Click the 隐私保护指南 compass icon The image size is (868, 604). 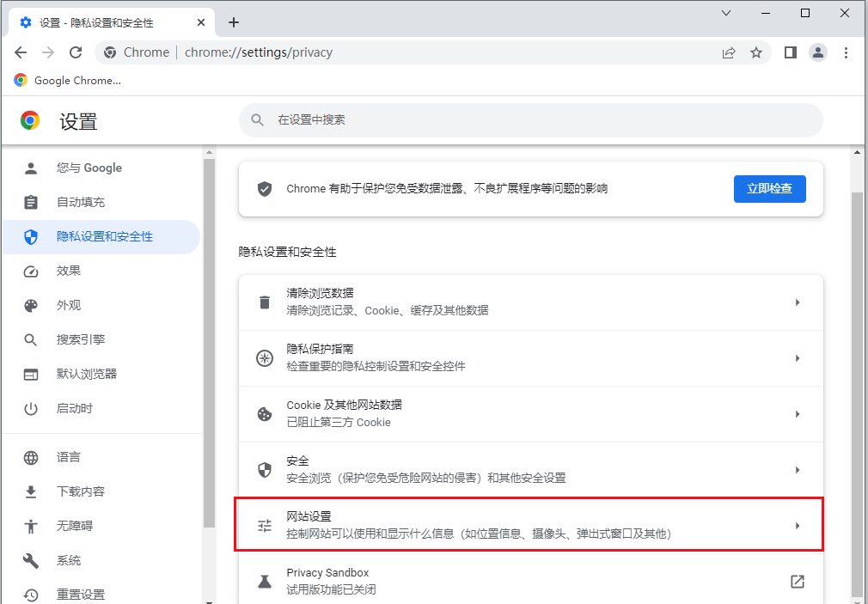pos(265,358)
